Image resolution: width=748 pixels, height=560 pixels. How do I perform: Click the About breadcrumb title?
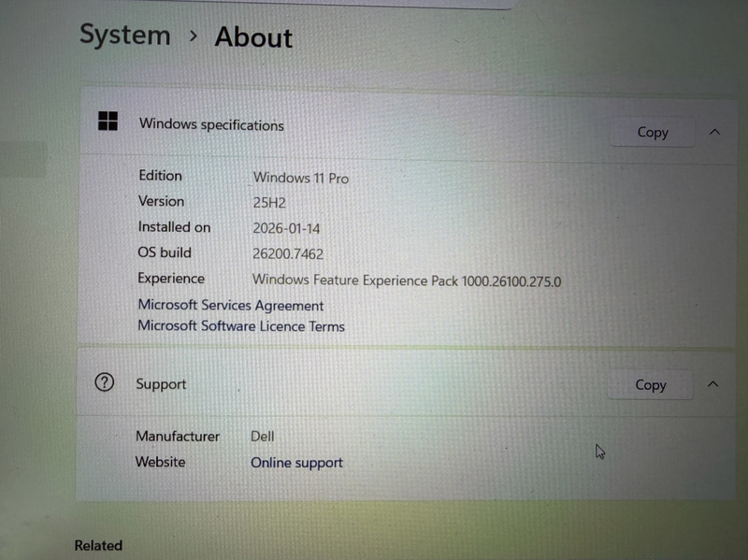253,37
